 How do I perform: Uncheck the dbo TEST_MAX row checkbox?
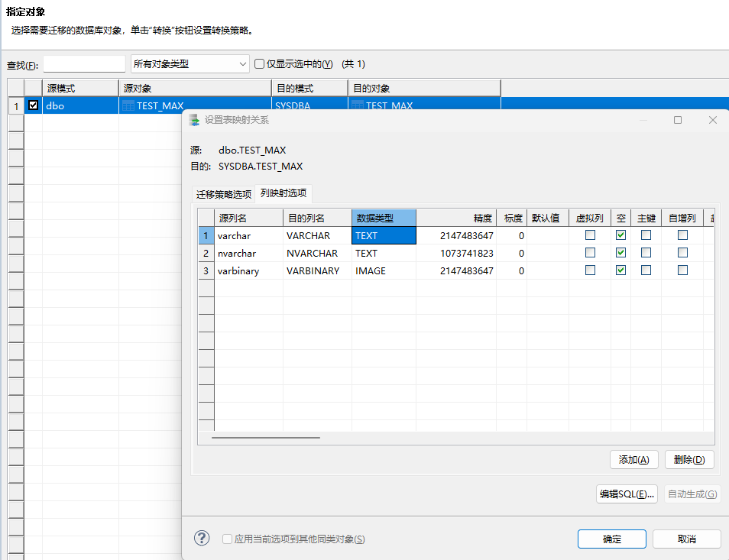[x=33, y=105]
